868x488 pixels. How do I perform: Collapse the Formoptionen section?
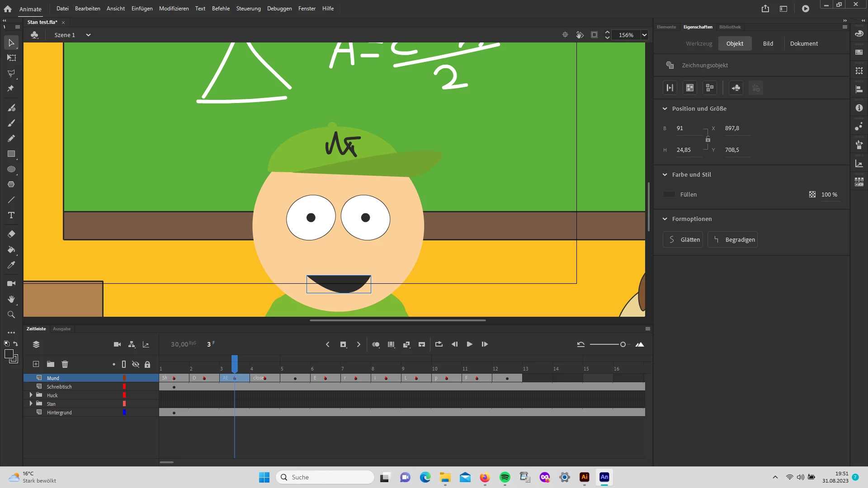click(x=665, y=219)
